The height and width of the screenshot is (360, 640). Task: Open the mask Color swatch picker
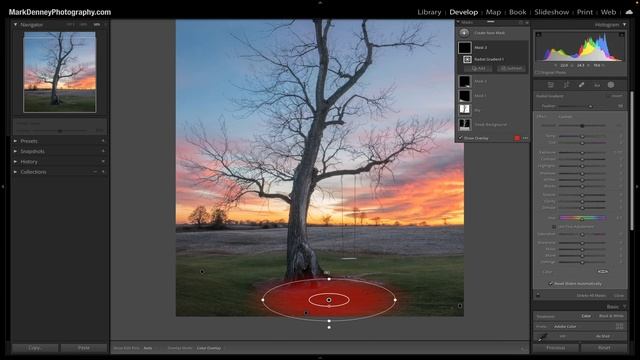click(x=602, y=271)
